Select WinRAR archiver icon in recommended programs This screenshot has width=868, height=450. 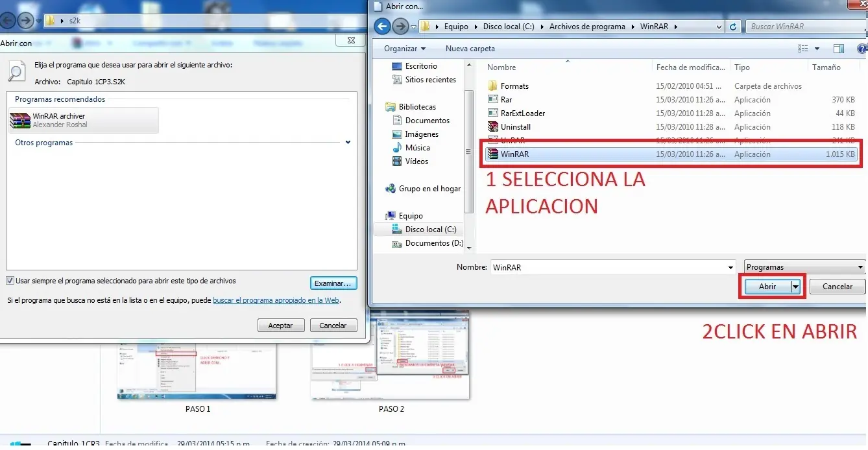[x=20, y=120]
